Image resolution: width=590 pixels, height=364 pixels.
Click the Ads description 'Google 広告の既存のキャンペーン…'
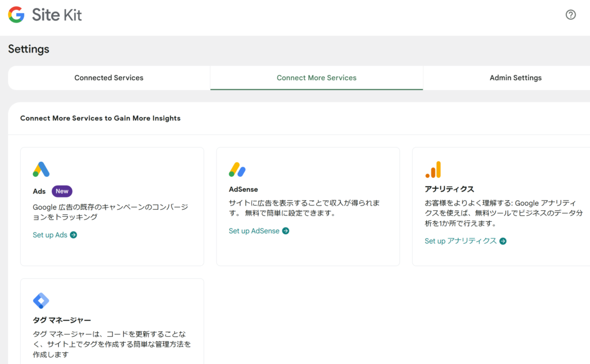(110, 212)
